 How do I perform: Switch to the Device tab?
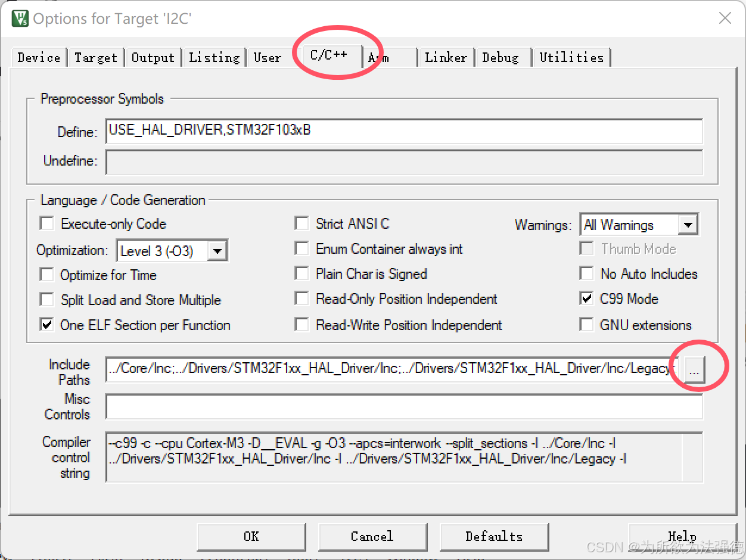point(39,57)
